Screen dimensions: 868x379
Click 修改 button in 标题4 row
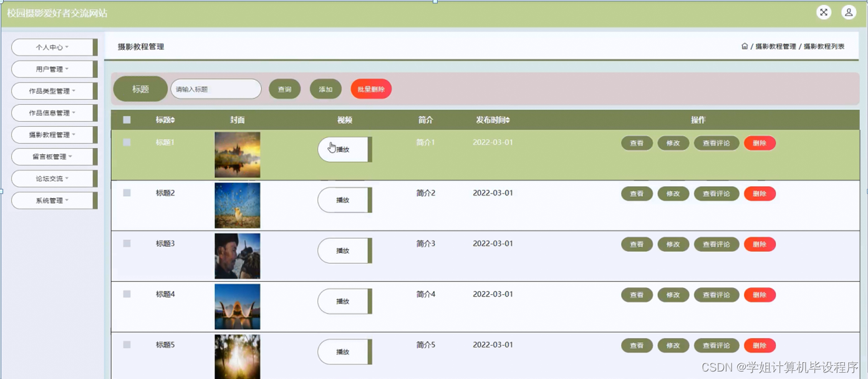pos(673,295)
